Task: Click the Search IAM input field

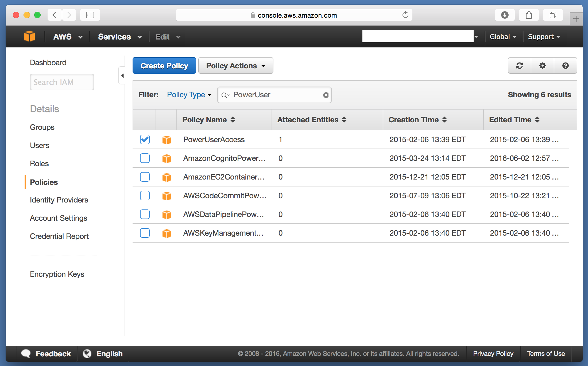Action: point(62,82)
